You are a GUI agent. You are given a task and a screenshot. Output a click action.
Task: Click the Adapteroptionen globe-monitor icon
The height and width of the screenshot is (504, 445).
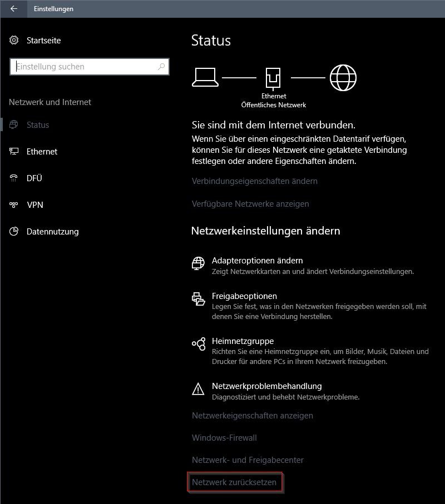pos(198,263)
